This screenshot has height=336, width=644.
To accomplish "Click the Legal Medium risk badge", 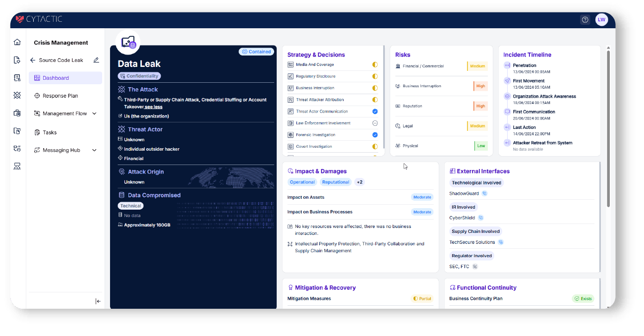I will pyautogui.click(x=477, y=126).
